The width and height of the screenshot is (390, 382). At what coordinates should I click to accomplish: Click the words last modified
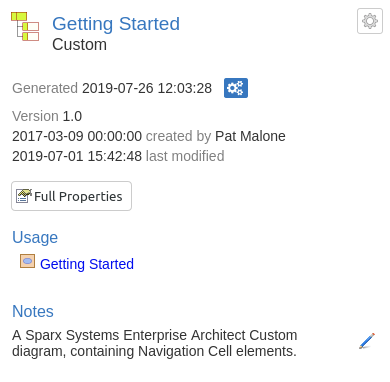point(185,156)
